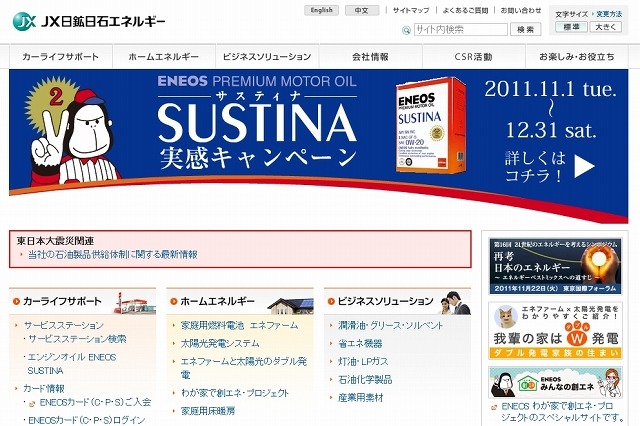Click the play arrow on SUSTINA banner
Screen dimensions: 640x426
pyautogui.click(x=584, y=166)
